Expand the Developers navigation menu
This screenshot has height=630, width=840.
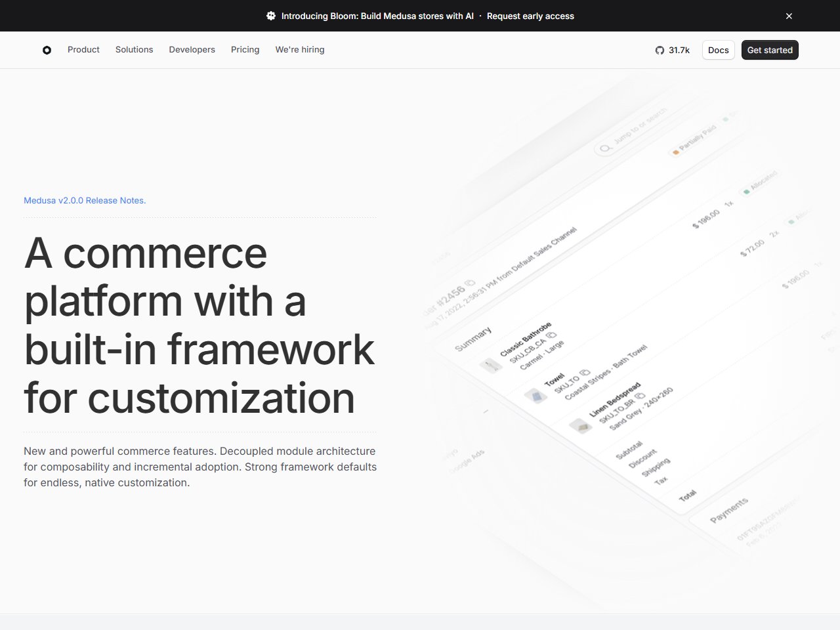(x=192, y=50)
